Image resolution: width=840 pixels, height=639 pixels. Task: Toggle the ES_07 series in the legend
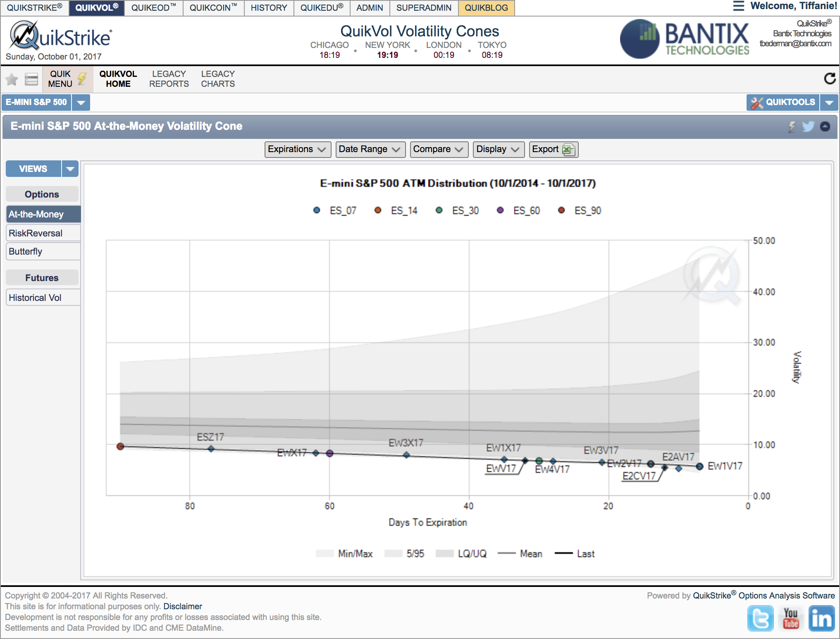(x=335, y=210)
